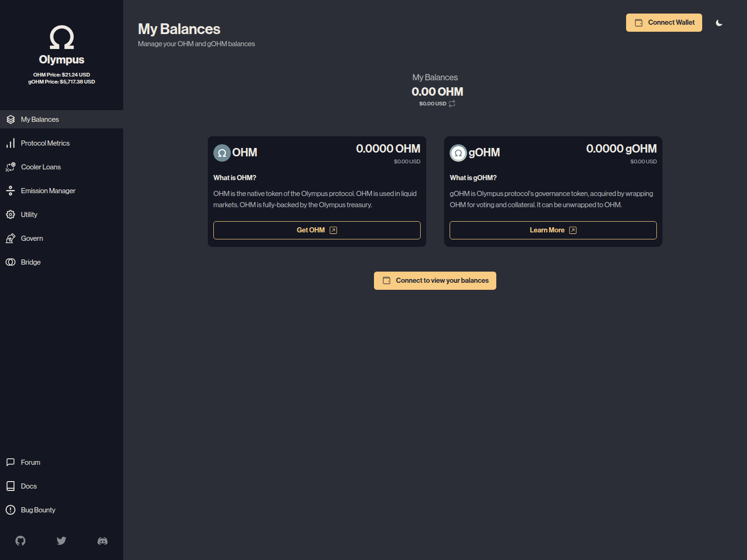This screenshot has width=747, height=560.
Task: Click the Twitter bird icon
Action: [x=62, y=540]
